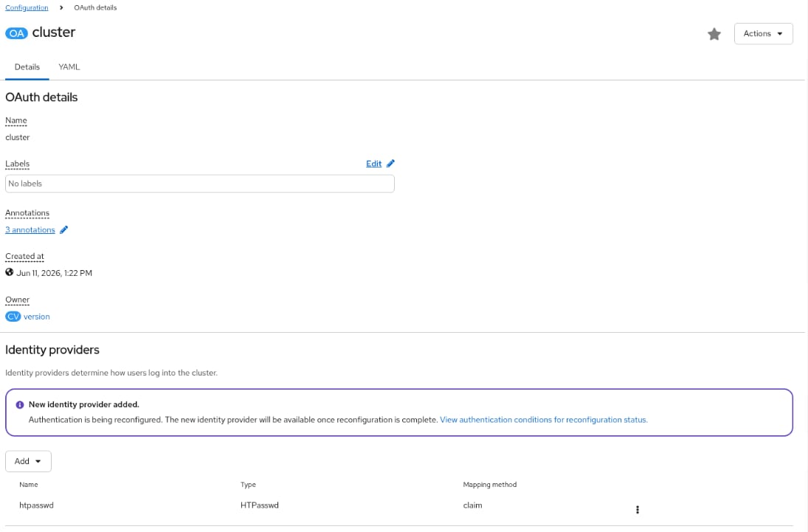
Task: Expand the Add identity provider dropdown
Action: coord(28,461)
